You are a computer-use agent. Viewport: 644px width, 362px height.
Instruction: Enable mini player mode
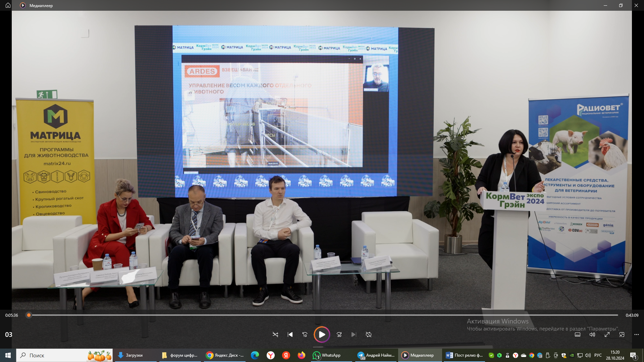click(x=622, y=335)
